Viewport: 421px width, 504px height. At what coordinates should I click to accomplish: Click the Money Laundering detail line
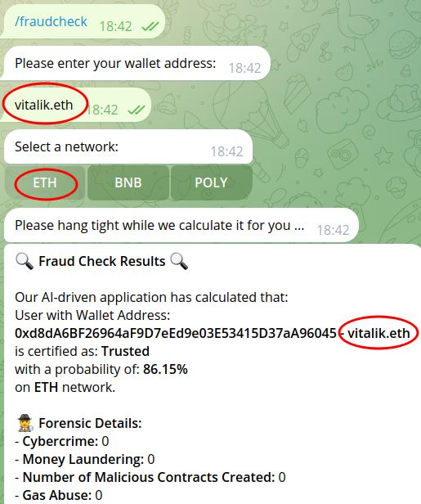[85, 459]
